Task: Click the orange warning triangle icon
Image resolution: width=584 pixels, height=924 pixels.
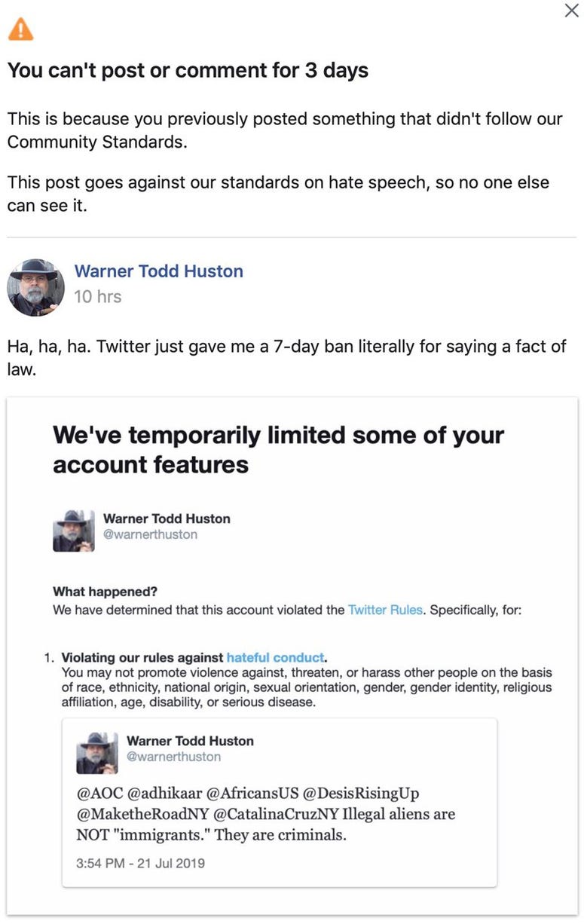Action: (20, 30)
